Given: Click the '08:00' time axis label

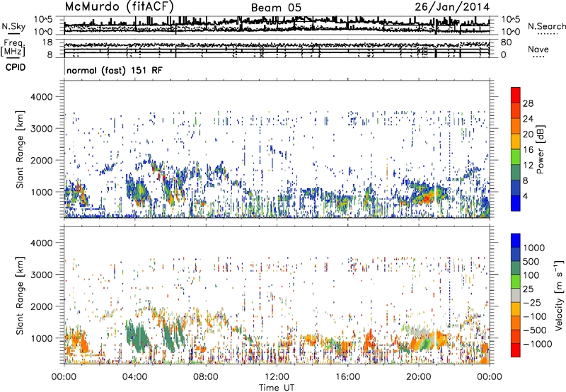Looking at the screenshot, I should coord(206,377).
